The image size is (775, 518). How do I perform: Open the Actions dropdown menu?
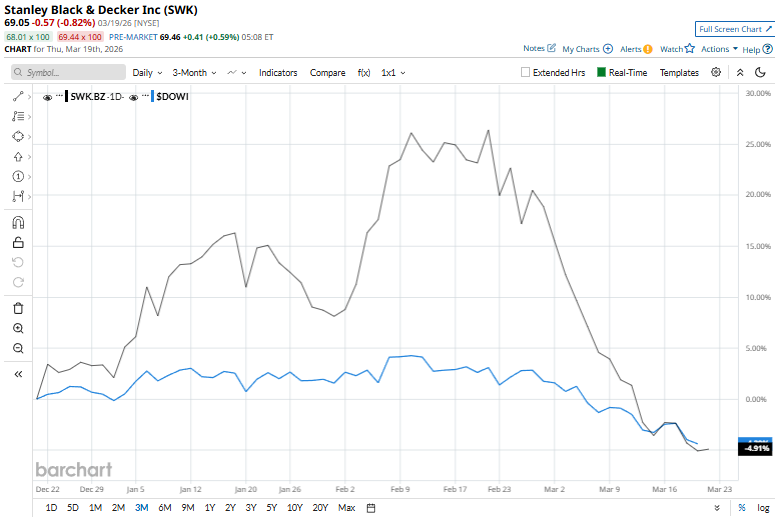pyautogui.click(x=720, y=49)
